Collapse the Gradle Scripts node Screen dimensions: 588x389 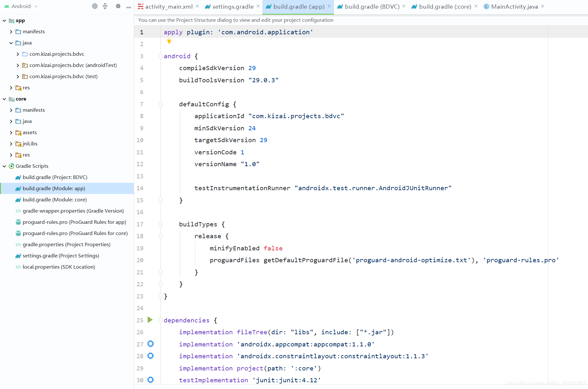pyautogui.click(x=4, y=166)
